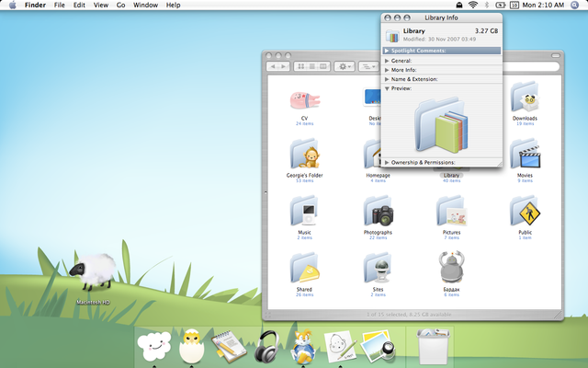
Task: Click the Trash icon in the Dock
Action: click(x=434, y=348)
